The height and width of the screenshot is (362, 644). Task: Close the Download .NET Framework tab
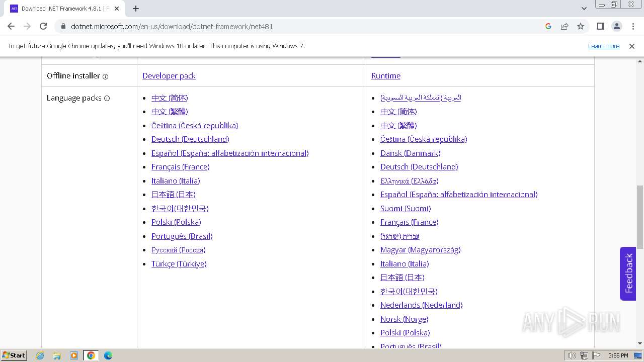click(x=117, y=9)
